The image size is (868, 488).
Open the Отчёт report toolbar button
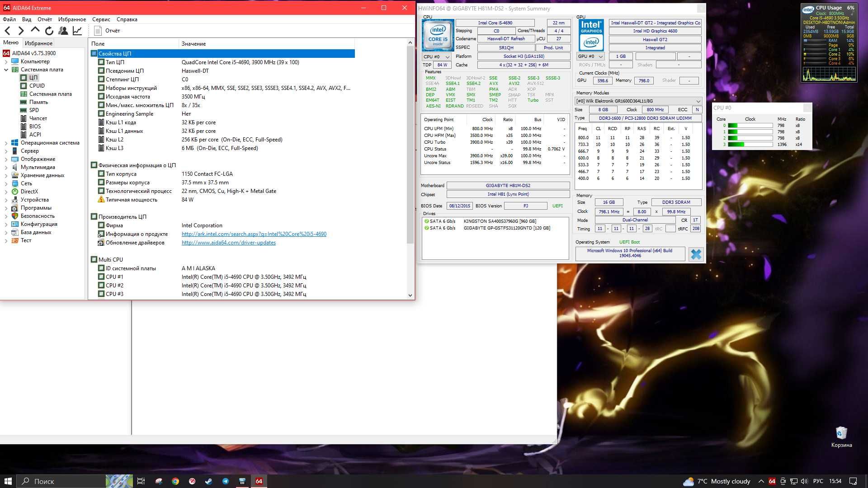point(107,31)
